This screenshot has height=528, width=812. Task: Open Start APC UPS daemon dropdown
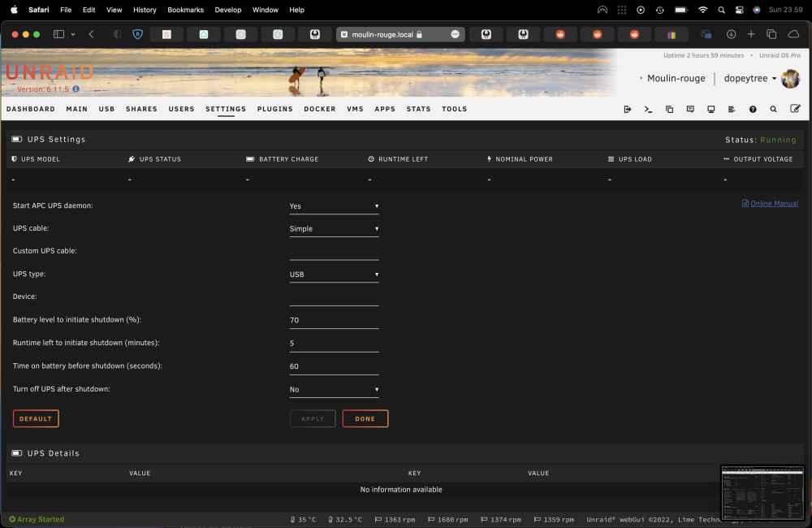pyautogui.click(x=334, y=206)
